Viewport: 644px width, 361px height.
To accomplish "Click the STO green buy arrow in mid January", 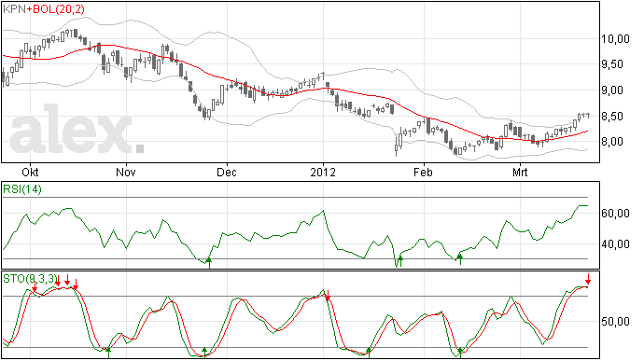I will pos(369,353).
